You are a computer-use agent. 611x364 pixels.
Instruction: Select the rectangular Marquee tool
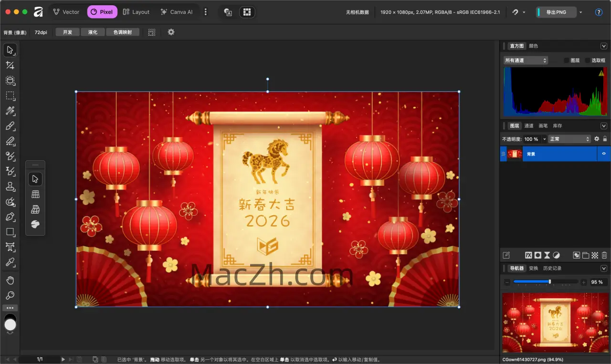point(11,96)
